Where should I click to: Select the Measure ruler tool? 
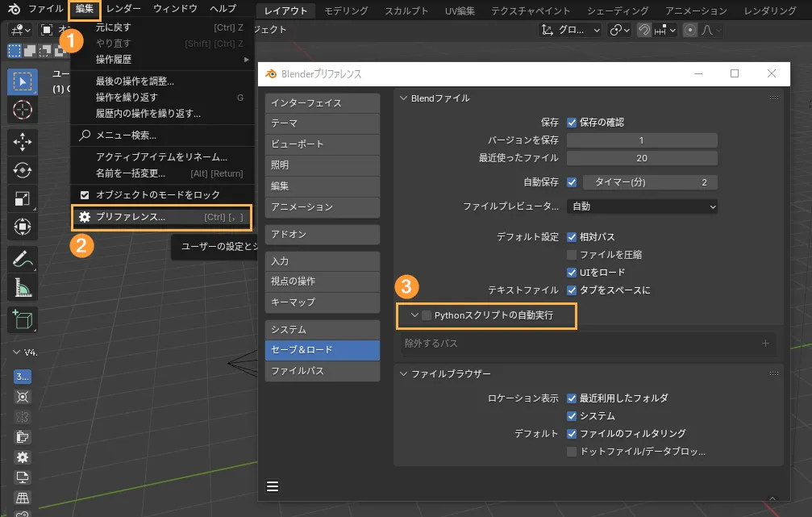click(23, 286)
